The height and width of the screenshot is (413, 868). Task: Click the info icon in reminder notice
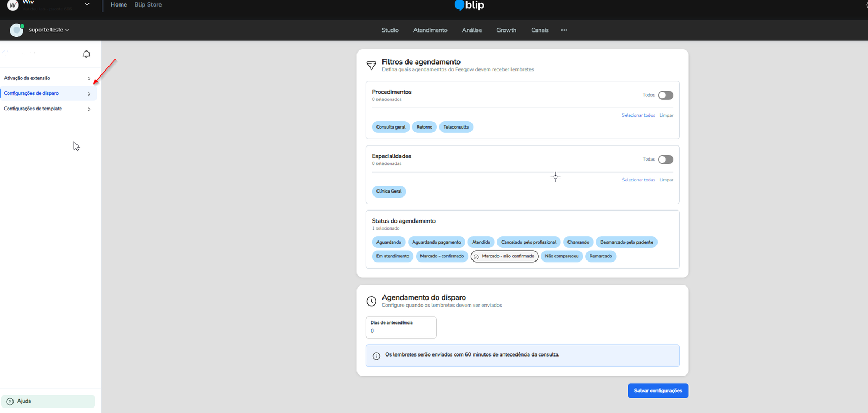tap(376, 356)
